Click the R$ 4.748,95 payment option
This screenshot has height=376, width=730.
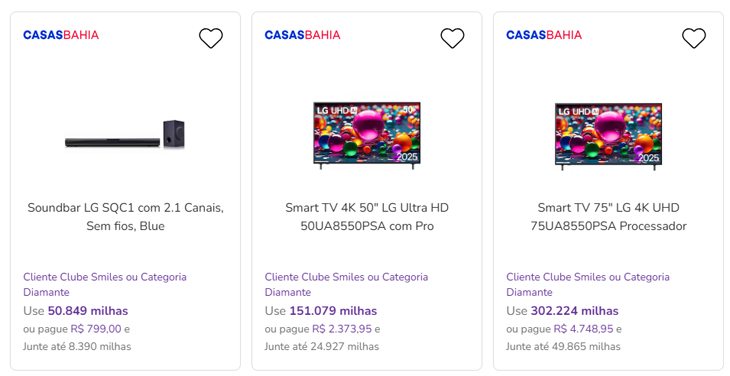point(583,329)
